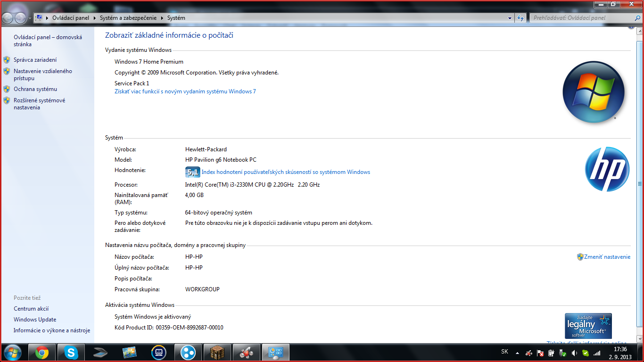Click the HP Pavilion g6 Notebook PC text

(221, 160)
